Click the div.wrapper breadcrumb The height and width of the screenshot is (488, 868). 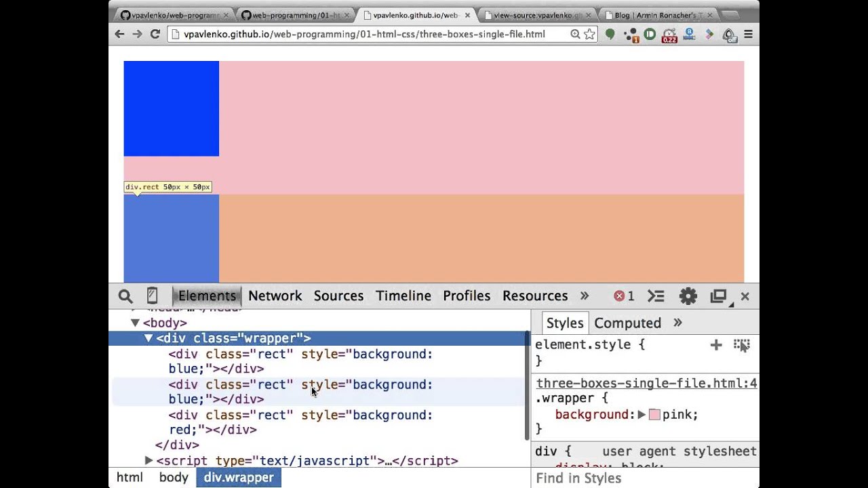pos(239,478)
